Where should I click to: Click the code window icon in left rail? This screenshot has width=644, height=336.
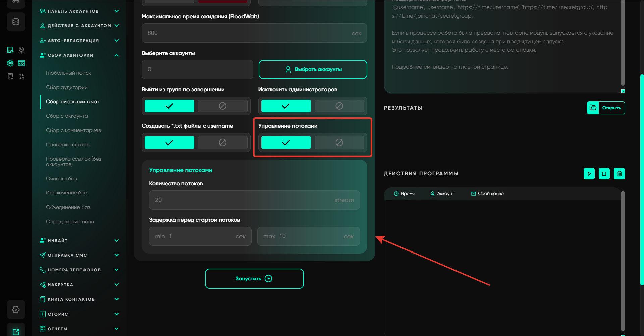pos(21,63)
